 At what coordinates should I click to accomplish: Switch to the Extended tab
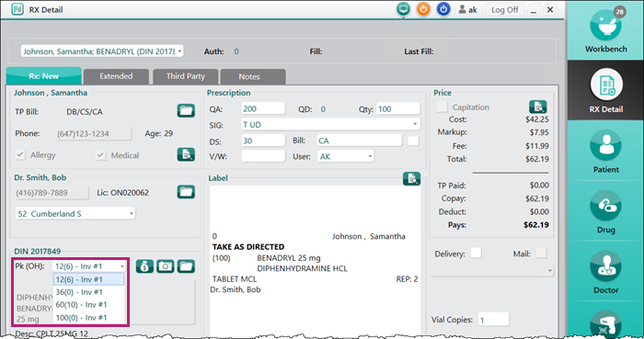(x=116, y=76)
